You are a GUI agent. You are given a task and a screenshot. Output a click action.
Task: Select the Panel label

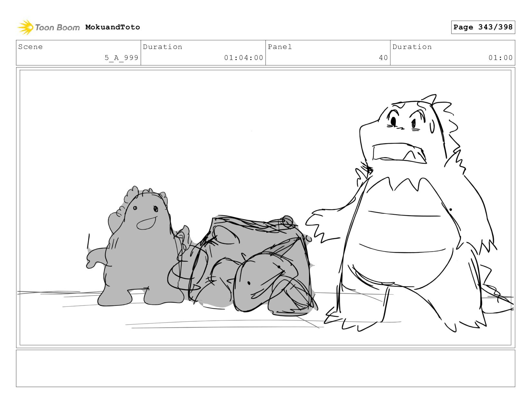[280, 47]
